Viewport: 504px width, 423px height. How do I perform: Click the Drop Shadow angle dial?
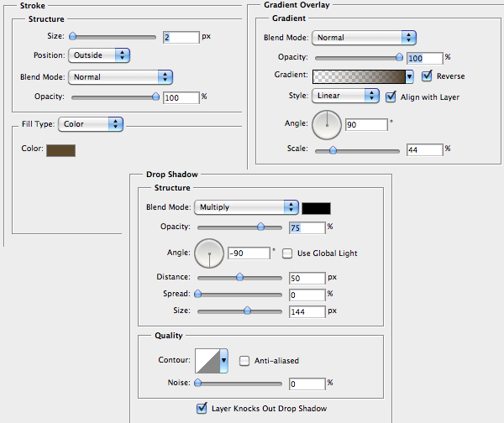(209, 253)
